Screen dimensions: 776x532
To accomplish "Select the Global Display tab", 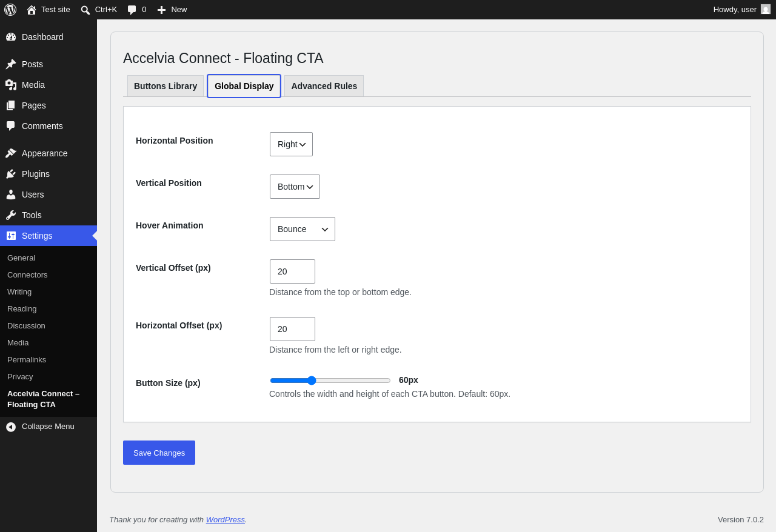I will 244,86.
